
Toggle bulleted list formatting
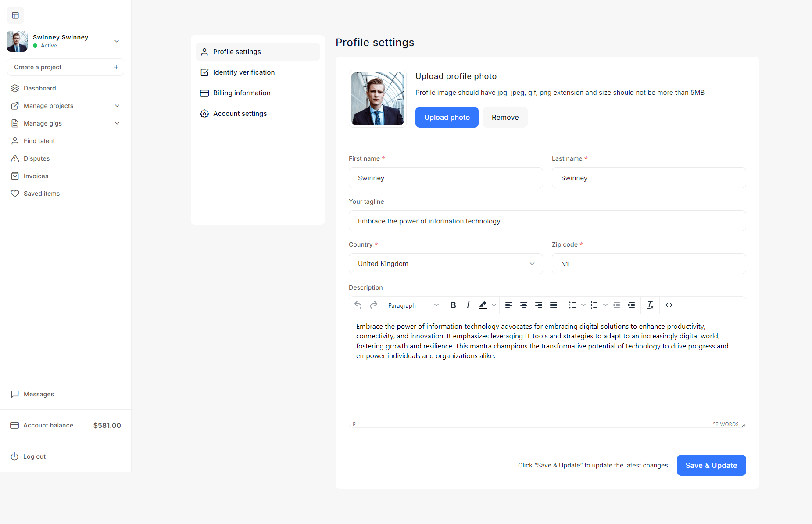pyautogui.click(x=572, y=305)
